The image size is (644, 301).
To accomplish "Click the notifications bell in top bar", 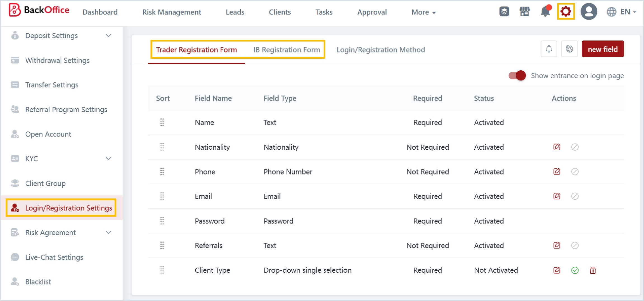I will [545, 11].
